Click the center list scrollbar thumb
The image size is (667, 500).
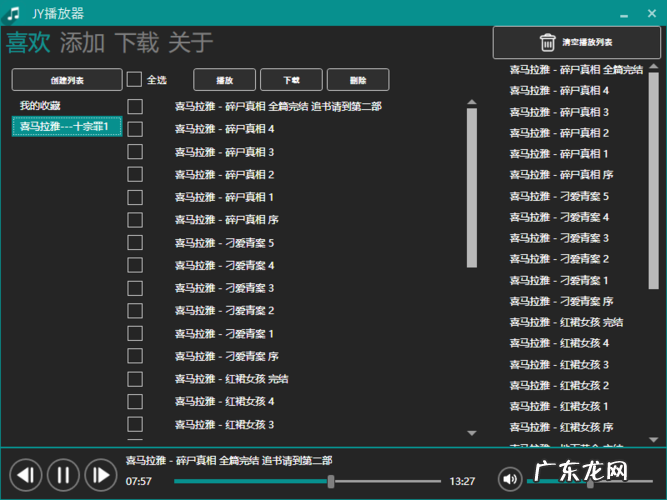472,188
